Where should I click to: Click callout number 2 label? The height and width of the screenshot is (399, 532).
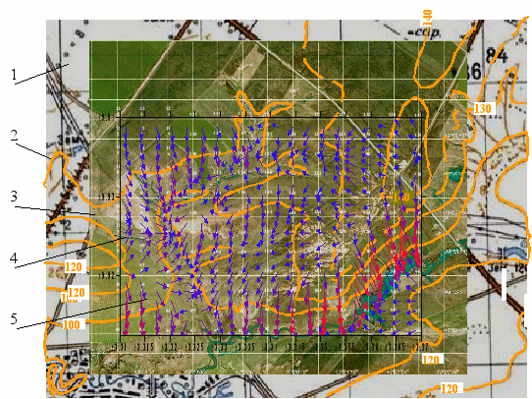coord(14,136)
